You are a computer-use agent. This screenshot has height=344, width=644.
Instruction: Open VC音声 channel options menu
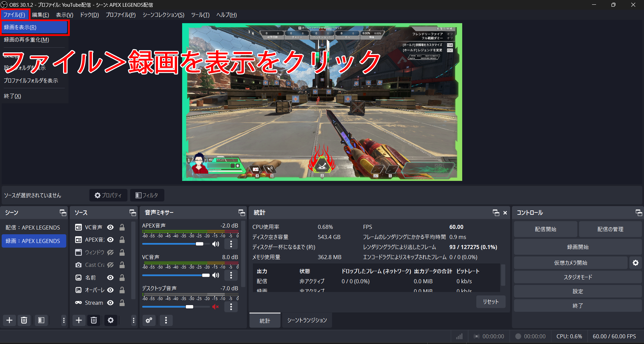pos(231,275)
